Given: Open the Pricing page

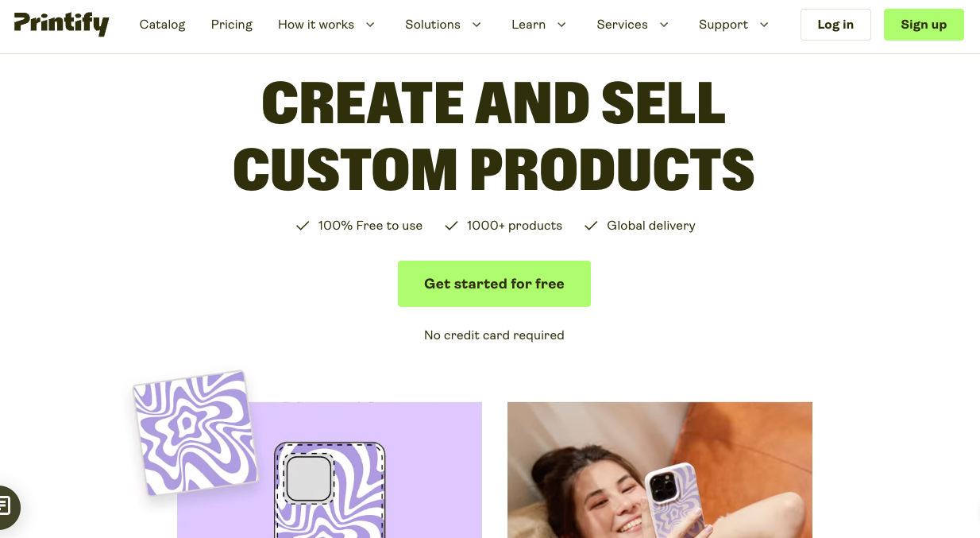Looking at the screenshot, I should tap(232, 25).
